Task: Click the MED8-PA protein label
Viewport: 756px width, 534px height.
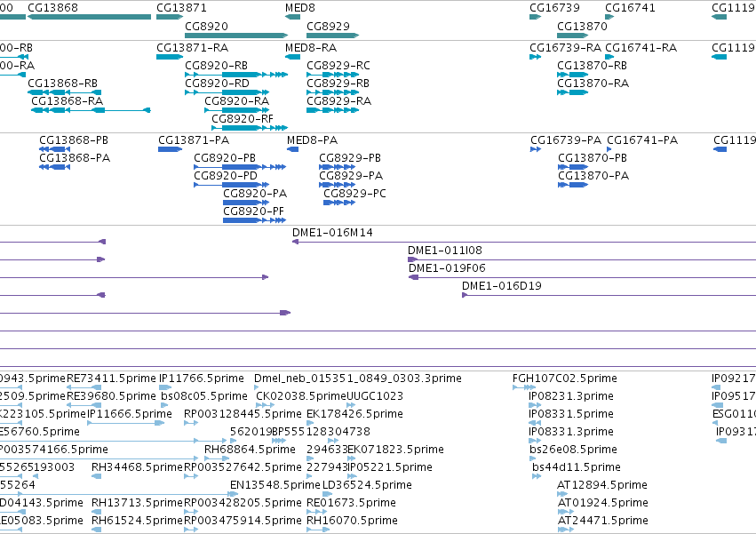Action: pyautogui.click(x=312, y=140)
